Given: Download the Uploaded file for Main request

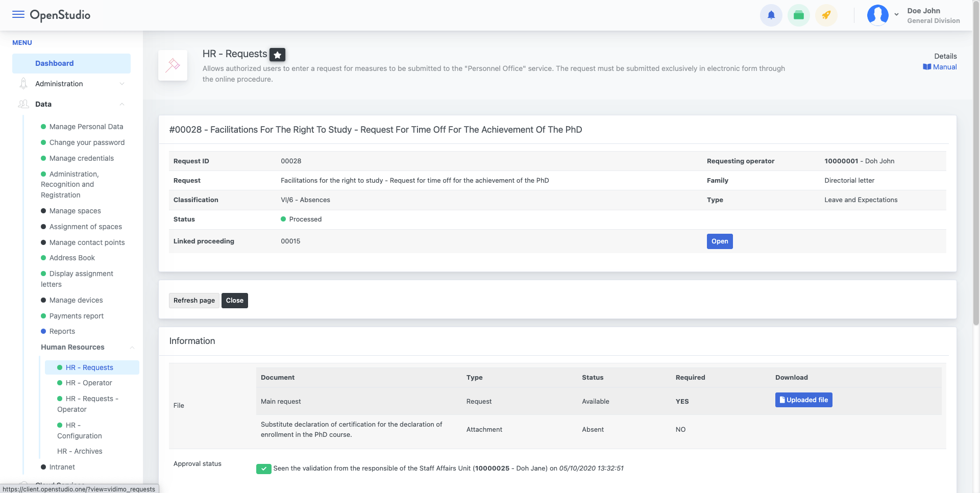Looking at the screenshot, I should (803, 400).
